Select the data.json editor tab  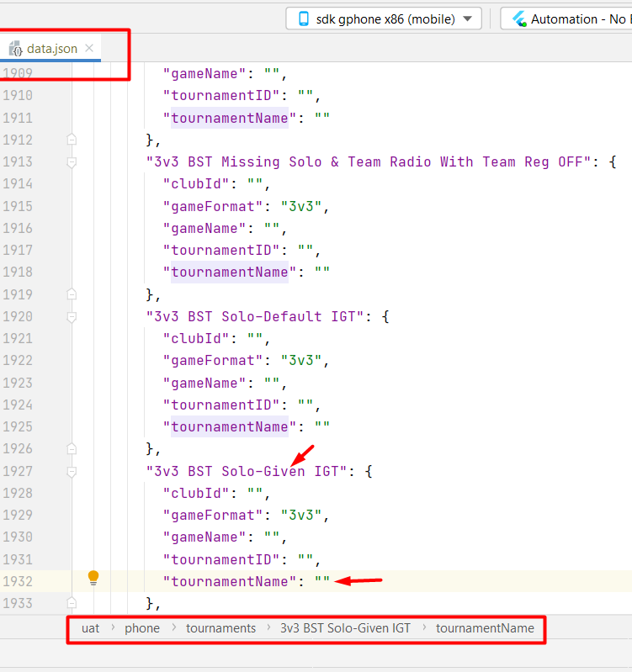50,49
